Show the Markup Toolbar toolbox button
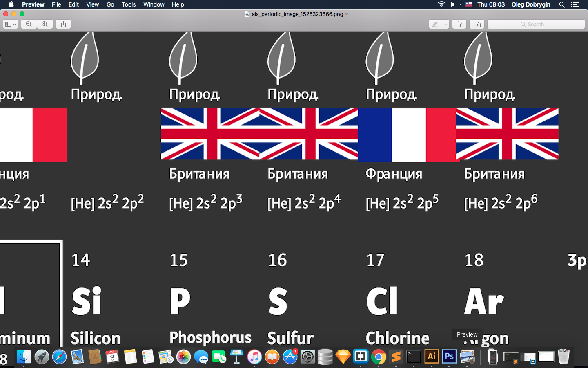 click(x=477, y=24)
